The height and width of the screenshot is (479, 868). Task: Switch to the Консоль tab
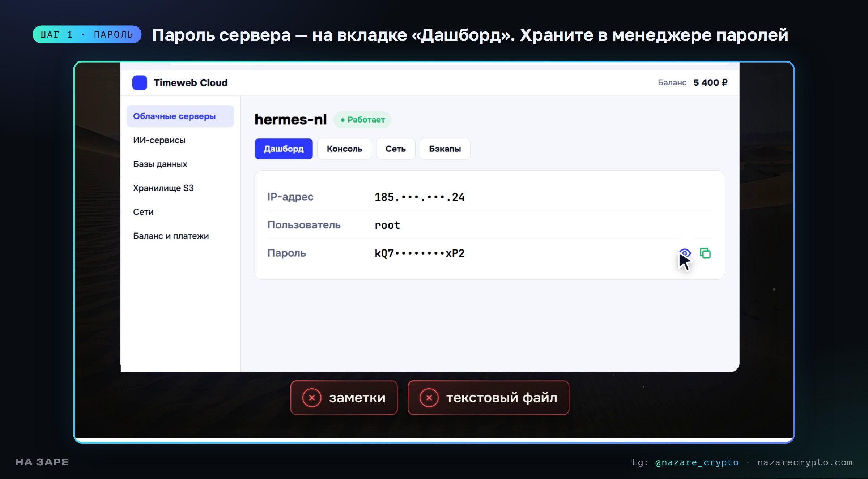[344, 149]
